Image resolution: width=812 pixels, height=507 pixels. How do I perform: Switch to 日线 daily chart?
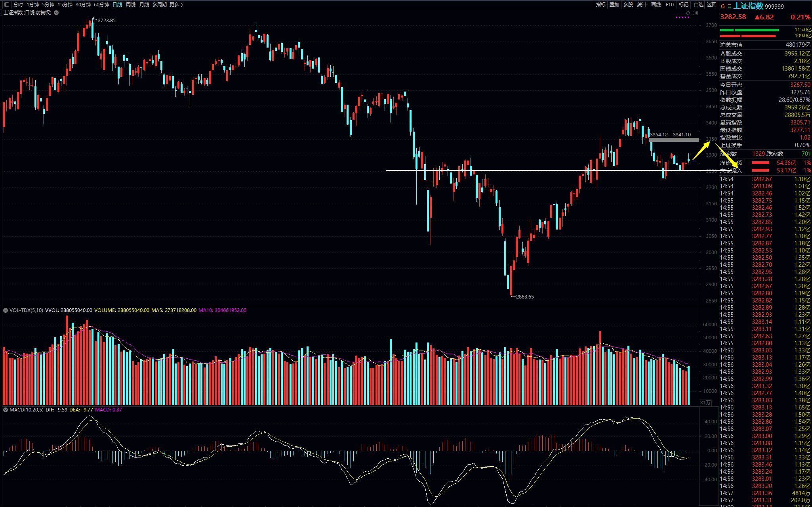[117, 5]
